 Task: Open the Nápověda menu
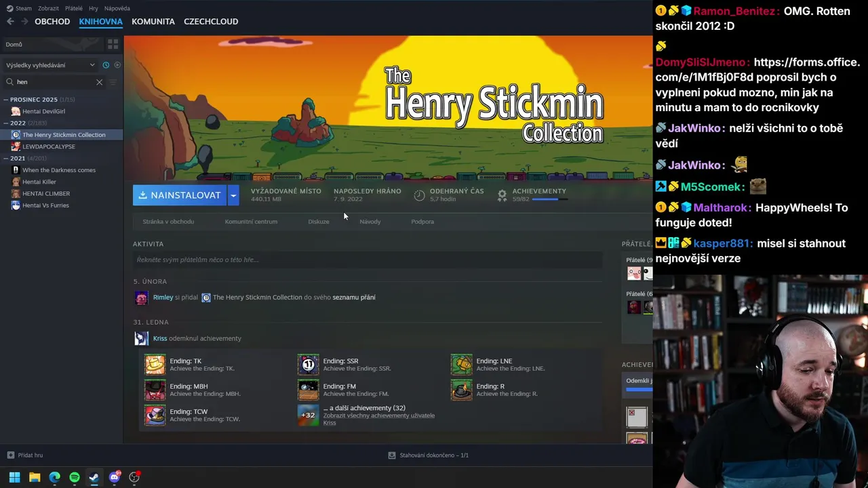click(117, 9)
